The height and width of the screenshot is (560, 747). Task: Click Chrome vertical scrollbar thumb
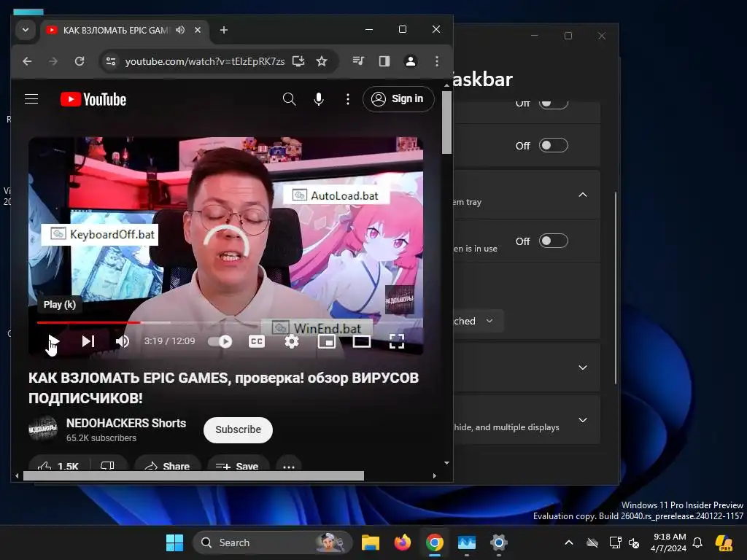tap(446, 122)
